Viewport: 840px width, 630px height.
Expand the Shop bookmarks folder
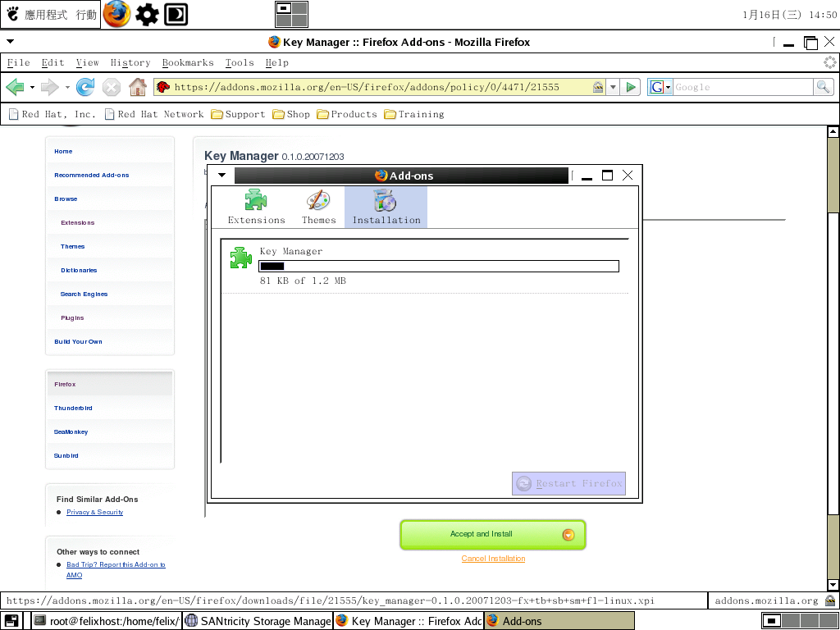pyautogui.click(x=291, y=114)
